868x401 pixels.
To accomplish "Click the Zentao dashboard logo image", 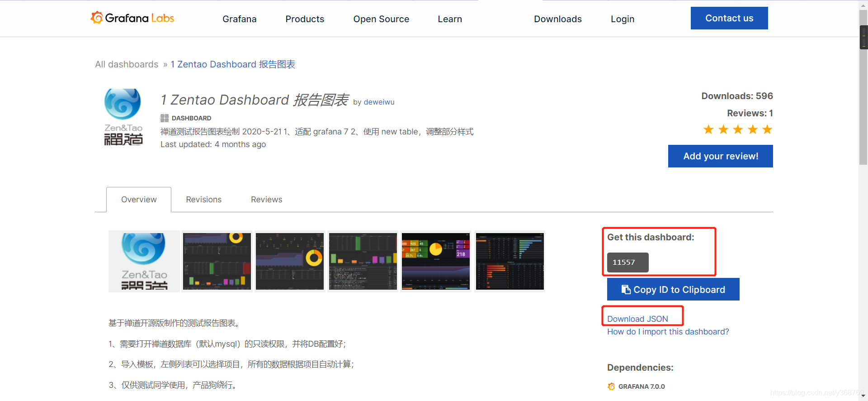I will [x=123, y=117].
